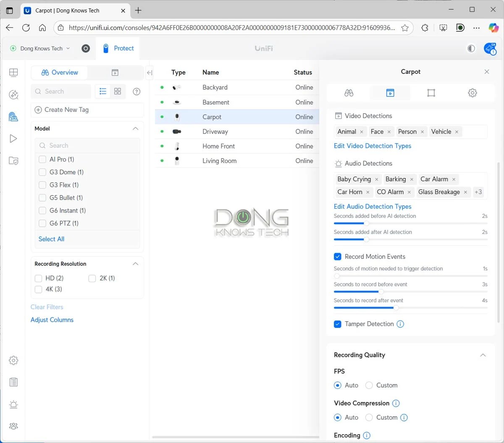Screen dimensions: 504x443
Task: Collapse the filter panel arrow icon
Action: pyautogui.click(x=150, y=73)
